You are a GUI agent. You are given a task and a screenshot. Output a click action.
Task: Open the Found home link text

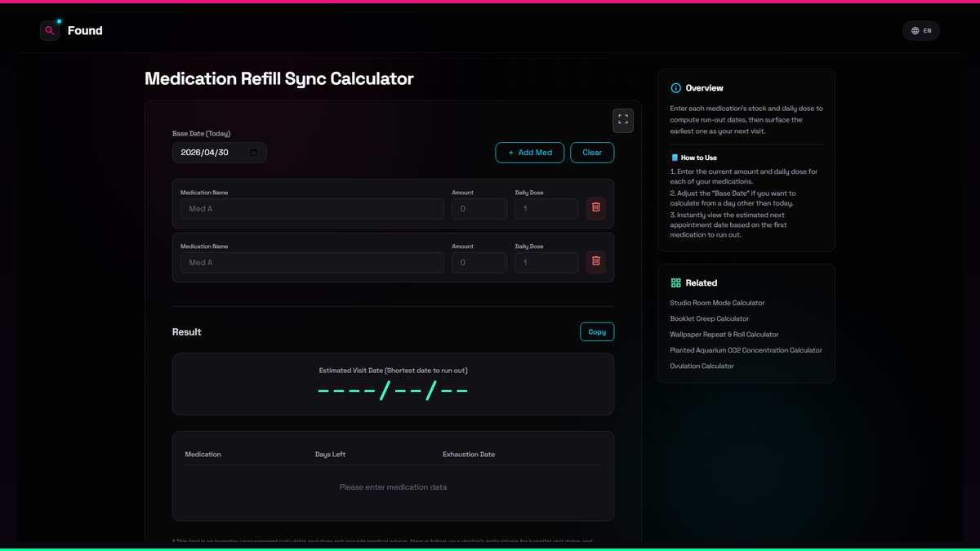point(85,31)
